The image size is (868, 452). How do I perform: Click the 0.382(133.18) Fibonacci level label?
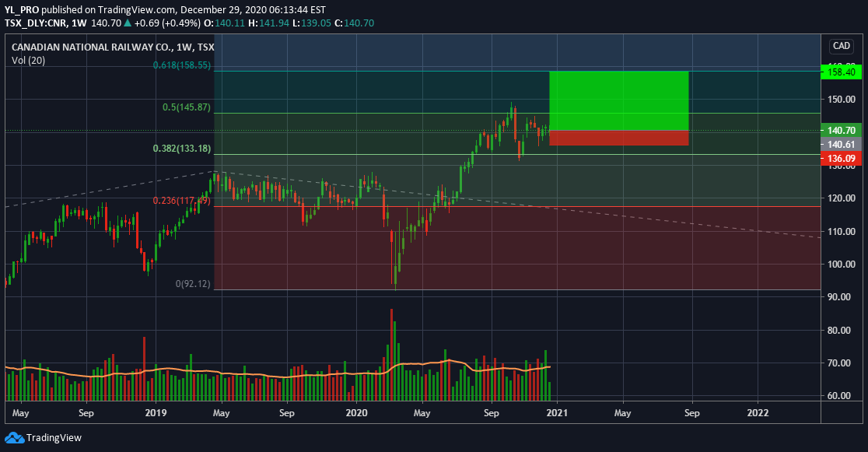click(182, 149)
